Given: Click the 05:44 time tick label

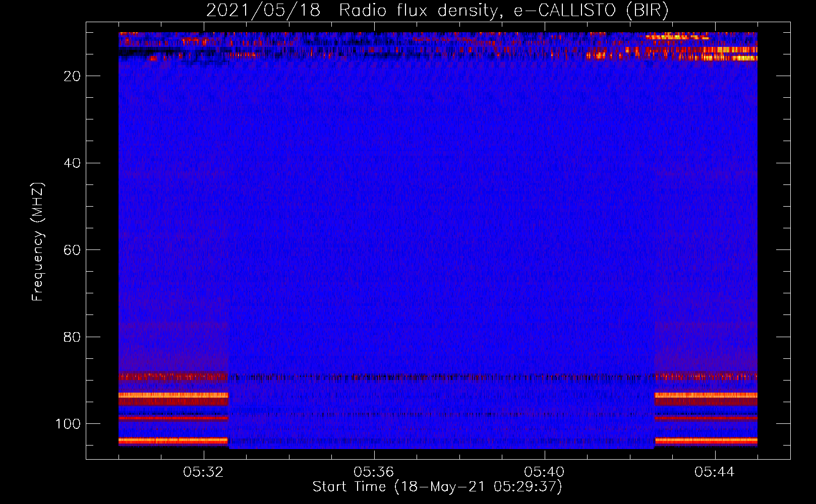Looking at the screenshot, I should pos(715,472).
